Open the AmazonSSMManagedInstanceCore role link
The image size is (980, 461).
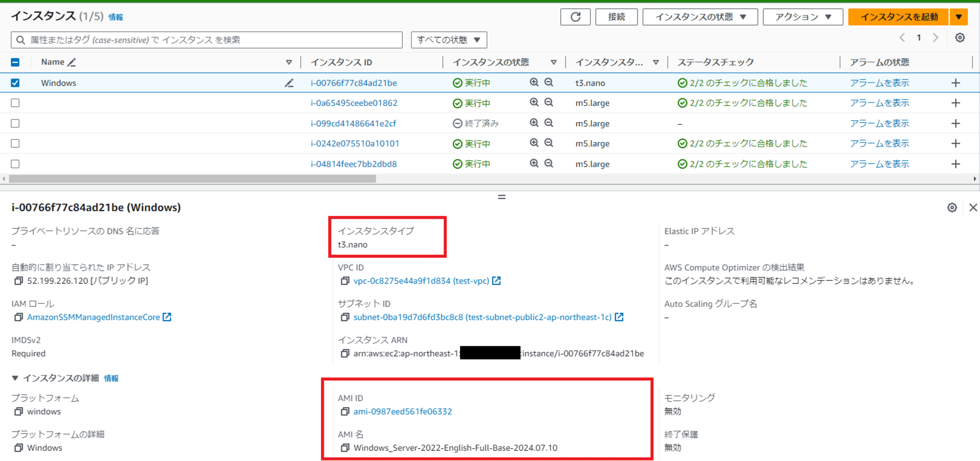(x=94, y=317)
